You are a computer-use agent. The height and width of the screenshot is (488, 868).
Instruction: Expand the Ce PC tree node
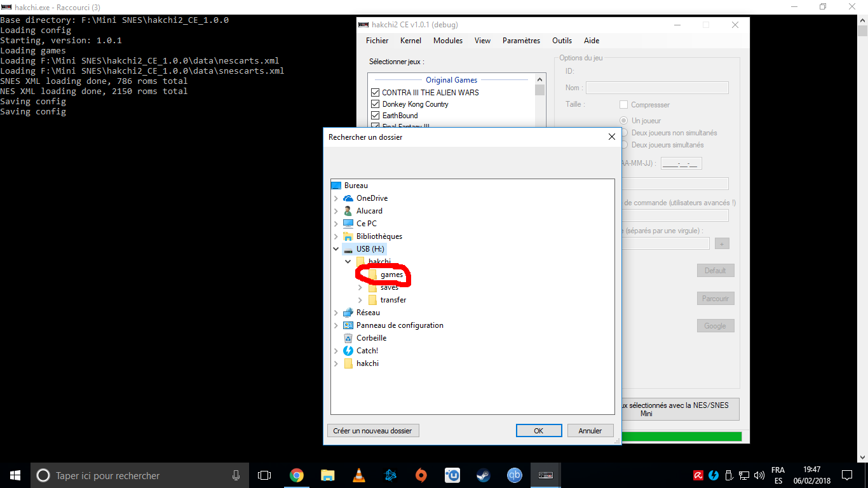point(336,224)
